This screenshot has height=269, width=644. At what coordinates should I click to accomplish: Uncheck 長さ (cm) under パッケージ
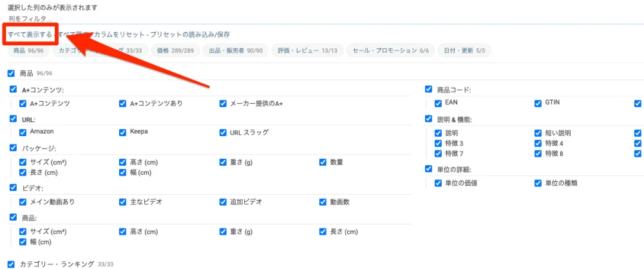pos(23,172)
